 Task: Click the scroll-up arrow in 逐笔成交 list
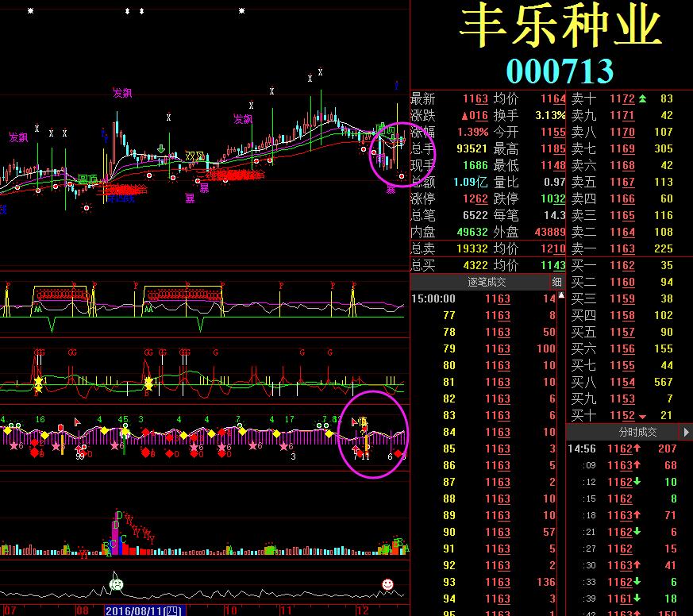tap(561, 295)
